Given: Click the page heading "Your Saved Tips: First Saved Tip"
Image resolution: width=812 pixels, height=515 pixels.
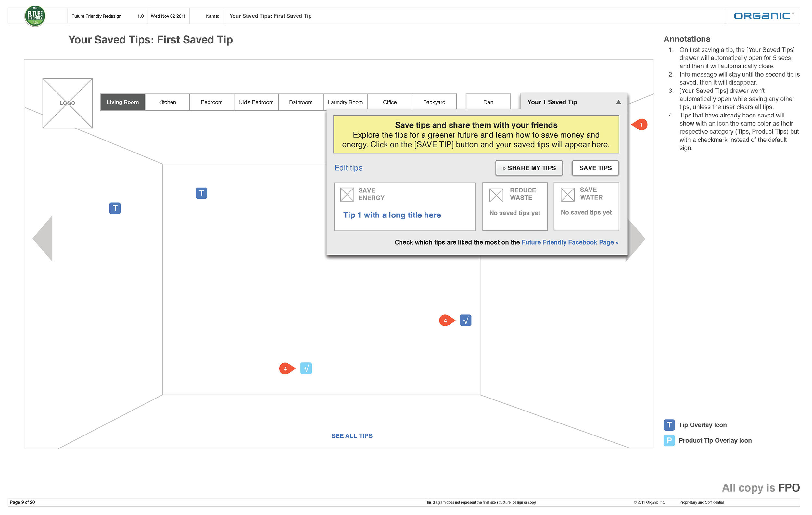Looking at the screenshot, I should click(x=150, y=40).
